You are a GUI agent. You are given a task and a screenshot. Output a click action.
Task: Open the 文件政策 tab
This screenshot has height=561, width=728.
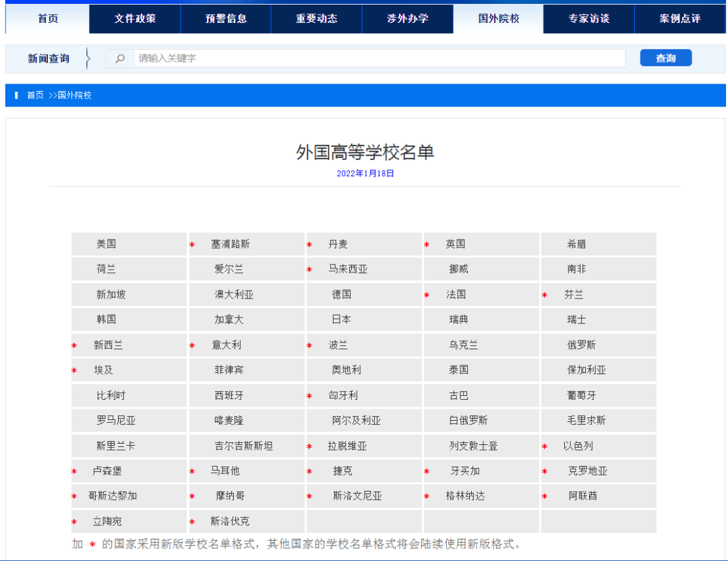tap(135, 19)
